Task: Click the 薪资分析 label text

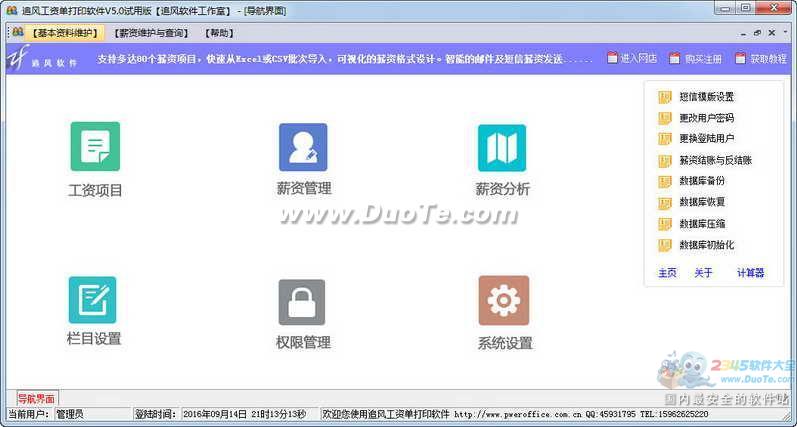Action: [503, 190]
